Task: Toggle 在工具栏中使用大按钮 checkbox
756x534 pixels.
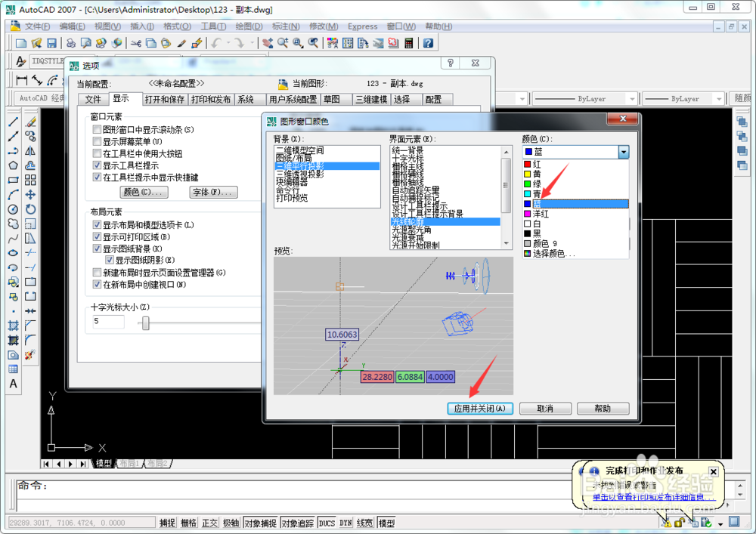Action: pos(97,153)
